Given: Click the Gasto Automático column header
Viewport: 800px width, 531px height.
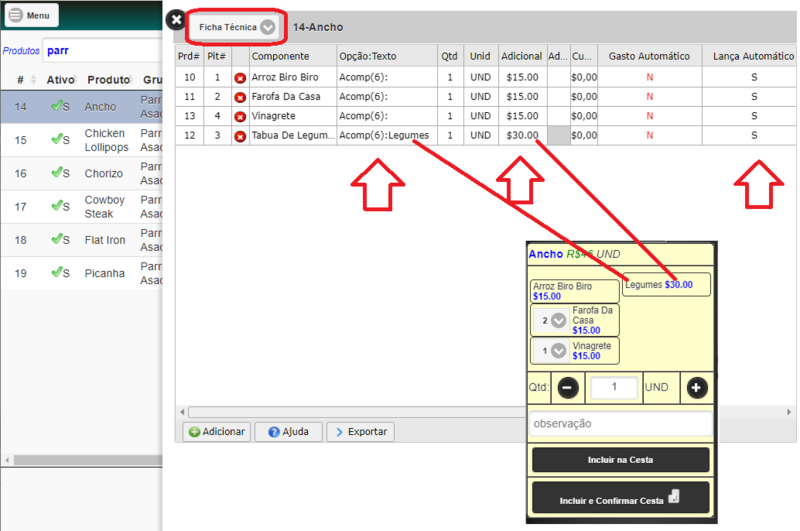Looking at the screenshot, I should pyautogui.click(x=649, y=56).
